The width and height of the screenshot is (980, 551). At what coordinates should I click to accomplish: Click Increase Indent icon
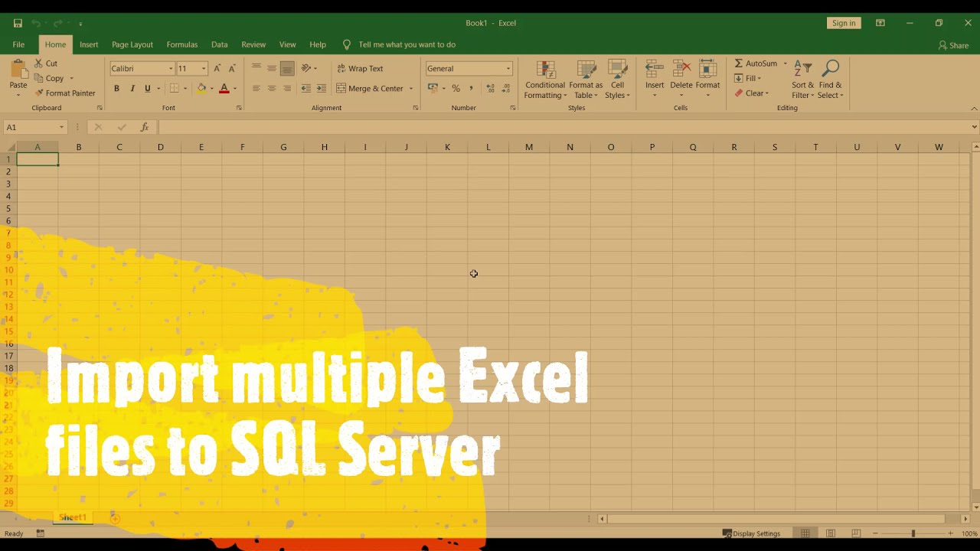point(322,89)
